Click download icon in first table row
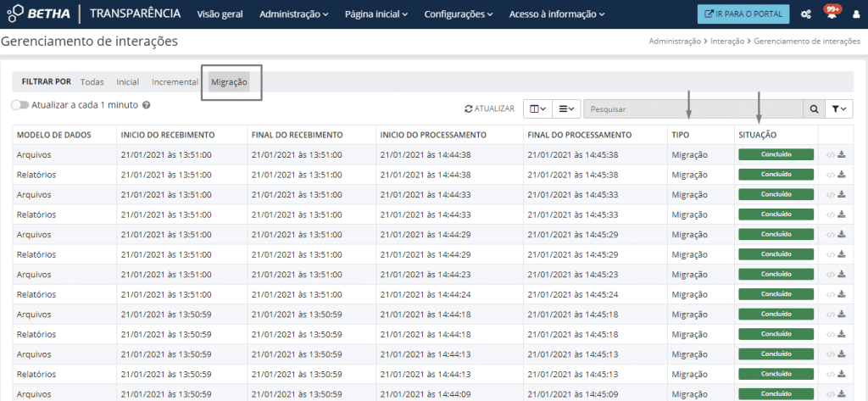 pyautogui.click(x=842, y=154)
